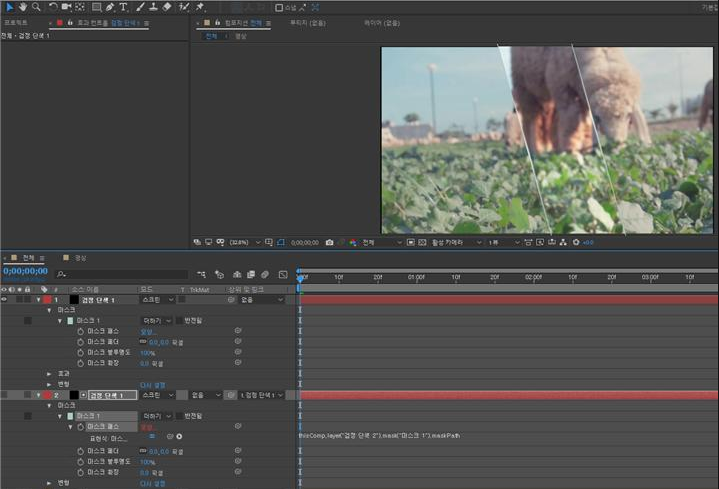Toggle stopwatch for 마스크 불투명도 on layer 1
719x489 pixels.
81,352
